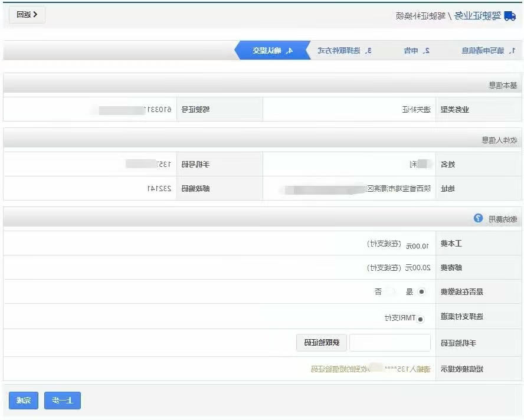Click the 20.00元 邮寄费 amount
This screenshot has height=420, width=524.
coord(418,268)
